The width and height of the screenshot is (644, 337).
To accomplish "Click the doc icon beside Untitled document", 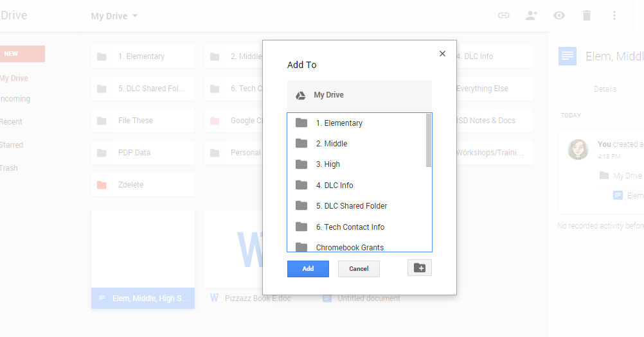I will coord(327,298).
